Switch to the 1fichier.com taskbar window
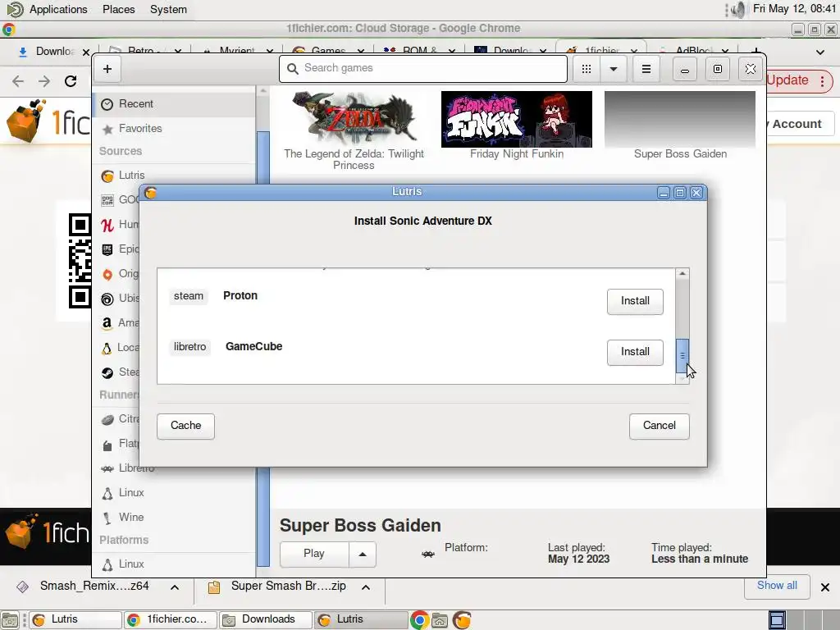 [171, 620]
